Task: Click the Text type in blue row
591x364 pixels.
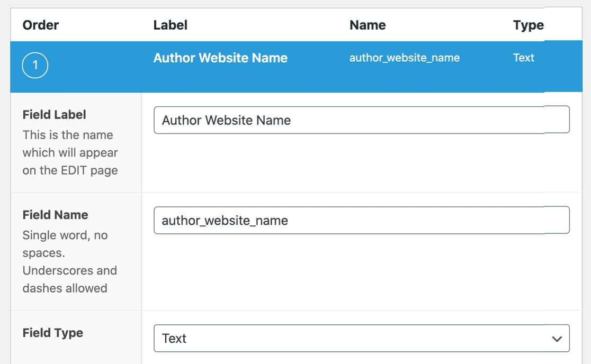Action: pos(524,58)
